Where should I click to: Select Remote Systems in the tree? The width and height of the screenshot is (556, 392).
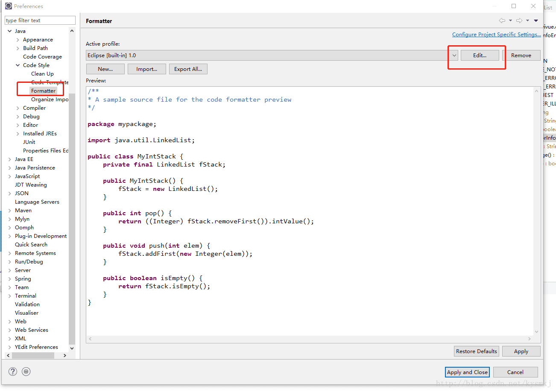35,253
